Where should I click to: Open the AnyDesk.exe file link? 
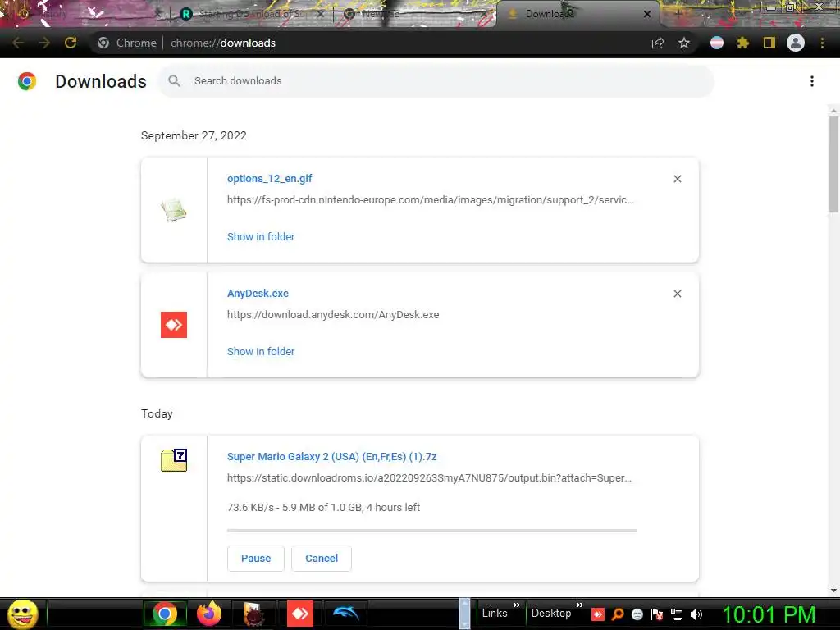coord(258,294)
